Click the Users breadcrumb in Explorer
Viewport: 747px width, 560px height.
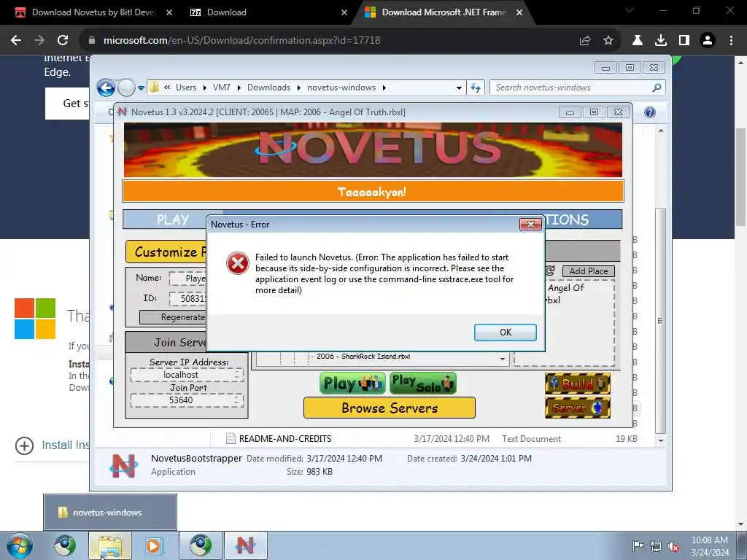[x=186, y=87]
